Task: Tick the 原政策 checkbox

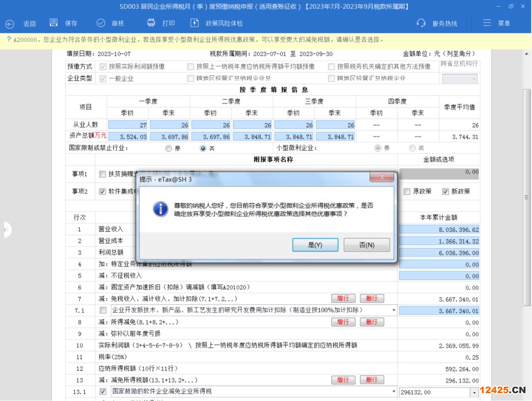Action: (407, 191)
